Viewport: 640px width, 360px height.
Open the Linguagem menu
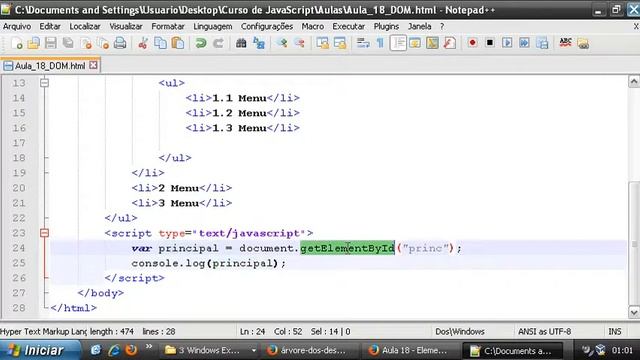click(x=213, y=27)
